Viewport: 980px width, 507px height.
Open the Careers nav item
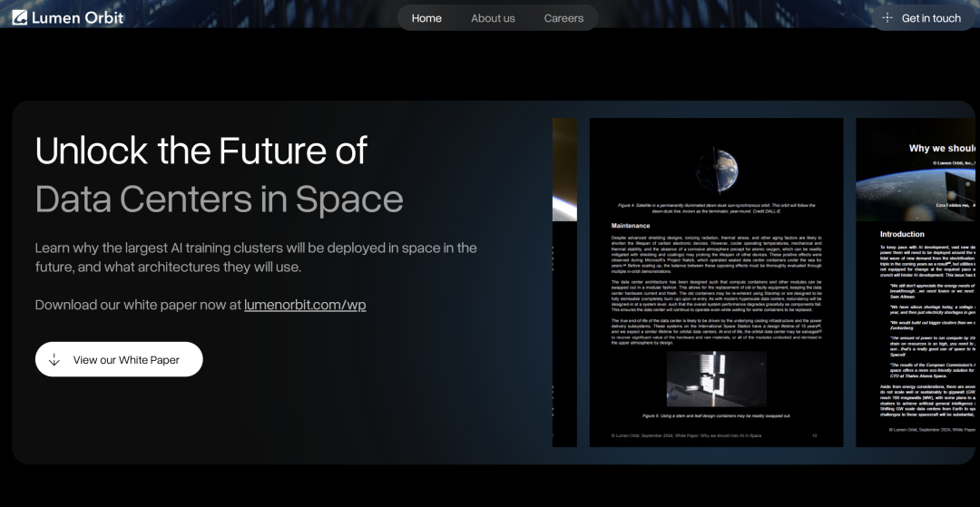coord(563,18)
